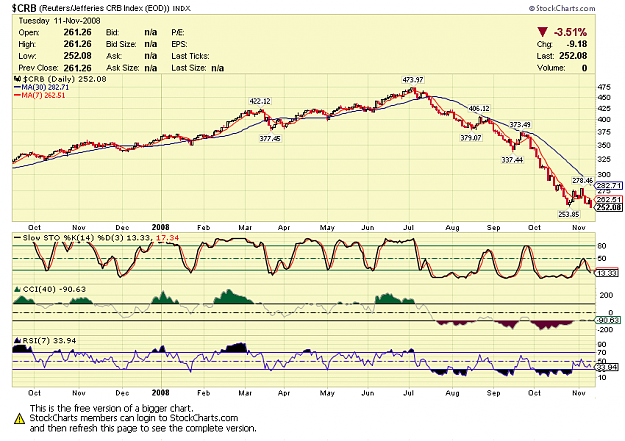Click the yellow warning triangle icon
This screenshot has height=441, width=625.
(19, 419)
